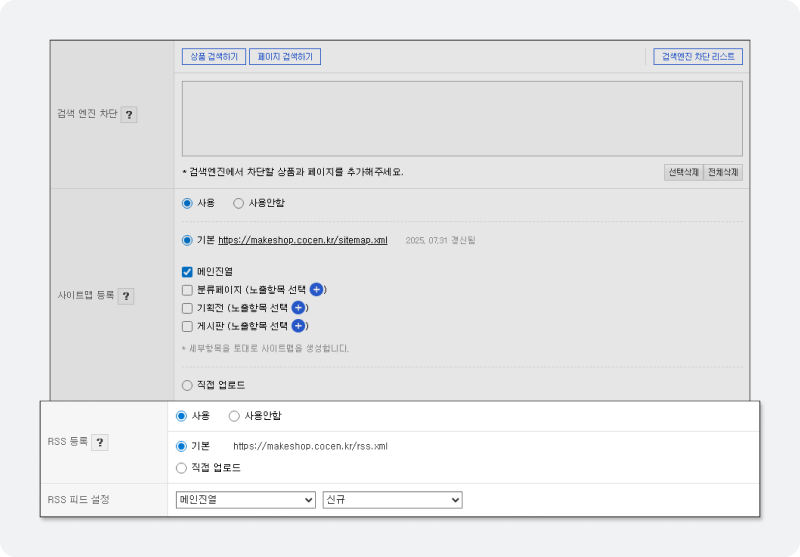The height and width of the screenshot is (557, 800).
Task: Open the 검색엔진 차단 리스트 button
Action: point(697,57)
